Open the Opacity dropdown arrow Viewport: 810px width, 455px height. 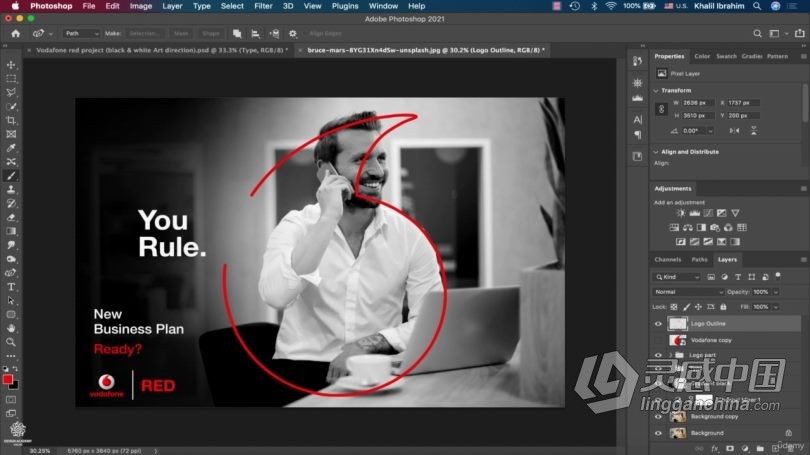(776, 292)
